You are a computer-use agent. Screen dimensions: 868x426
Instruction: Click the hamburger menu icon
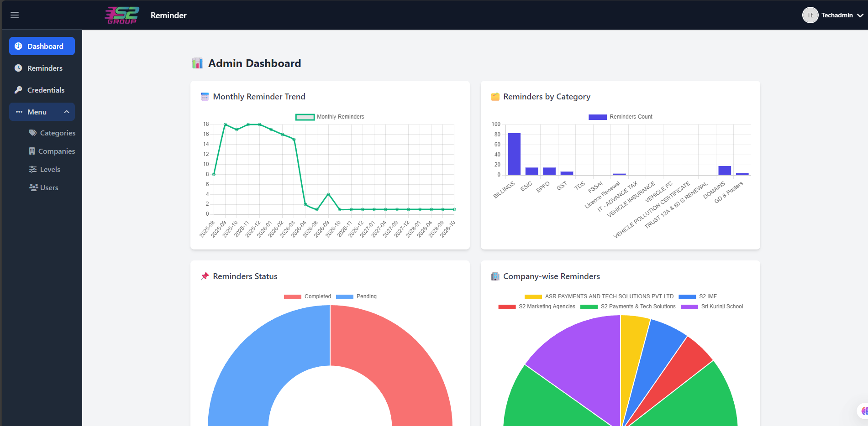(15, 15)
